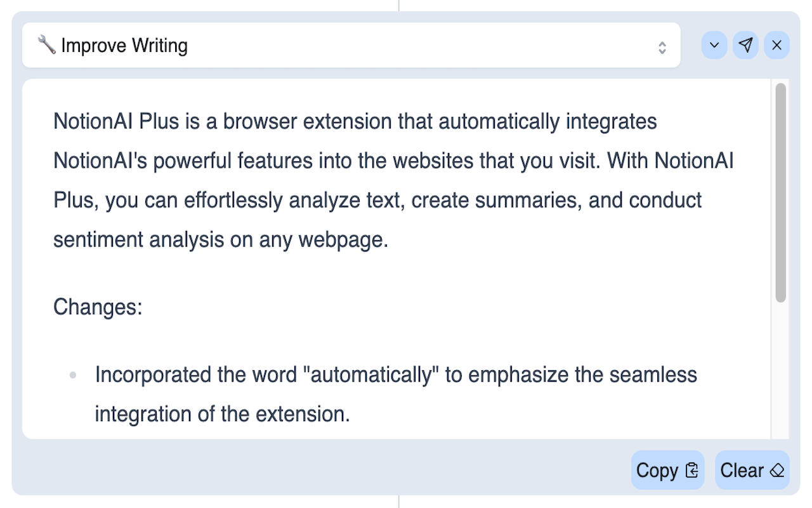Send the prompt with the paper plane icon

pos(746,46)
